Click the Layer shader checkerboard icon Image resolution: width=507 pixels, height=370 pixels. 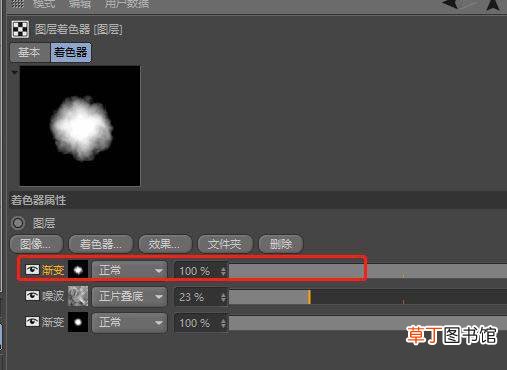tap(20, 29)
